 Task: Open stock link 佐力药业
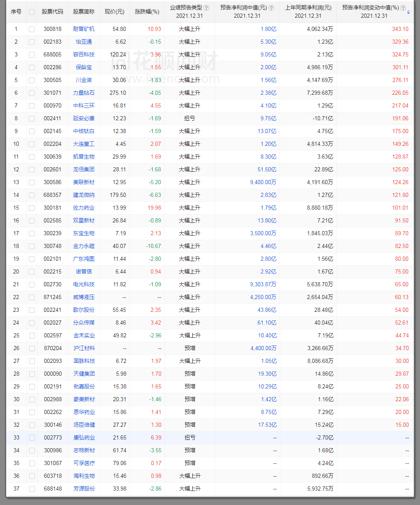click(x=84, y=208)
